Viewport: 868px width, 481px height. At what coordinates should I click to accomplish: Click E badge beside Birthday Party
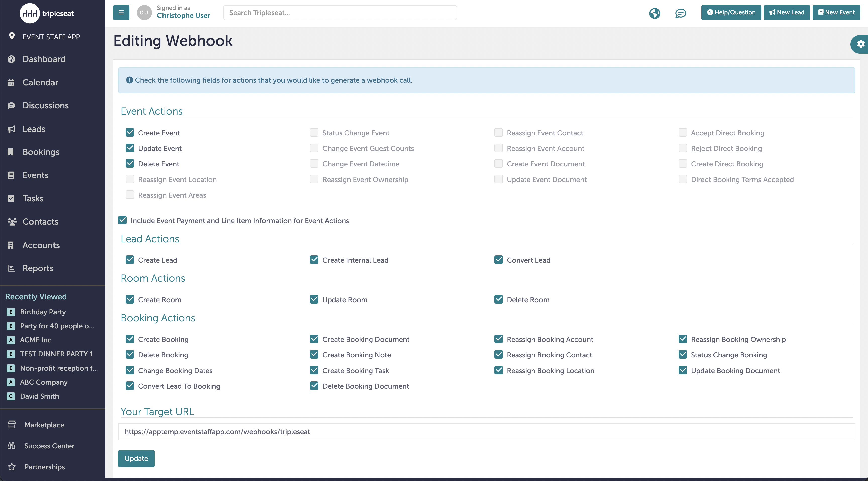click(x=11, y=312)
